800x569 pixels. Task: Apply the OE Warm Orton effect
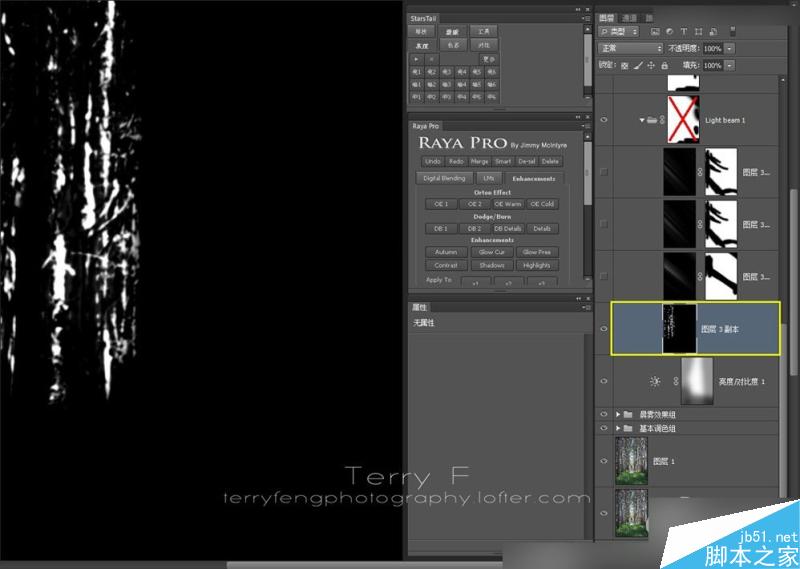508,204
